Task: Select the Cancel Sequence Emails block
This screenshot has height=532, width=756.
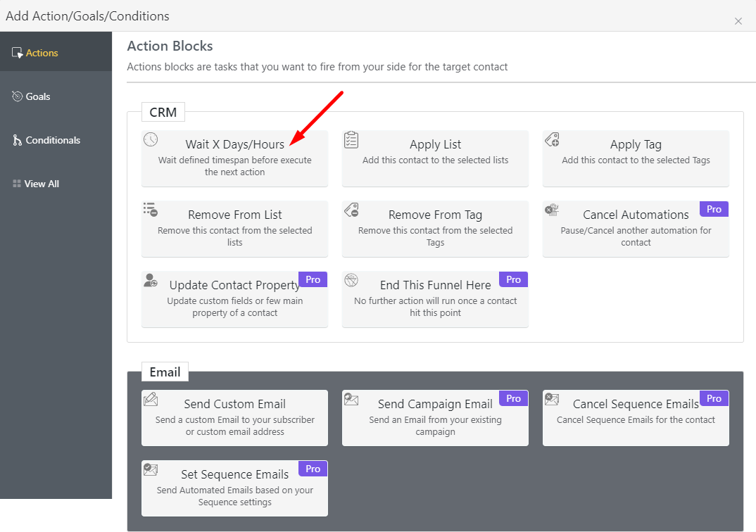Action: [636, 418]
